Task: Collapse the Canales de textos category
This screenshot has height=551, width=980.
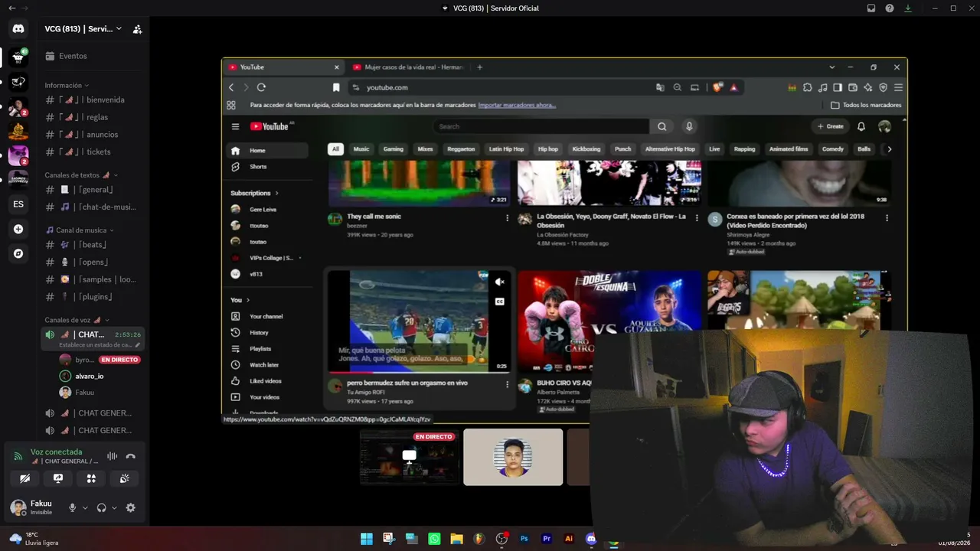Action: point(80,175)
